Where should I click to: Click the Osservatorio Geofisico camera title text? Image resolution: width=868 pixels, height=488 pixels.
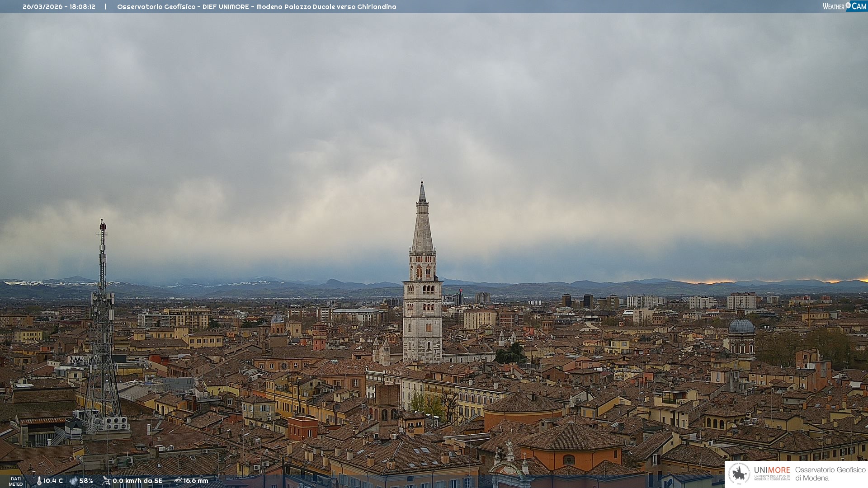coord(256,7)
